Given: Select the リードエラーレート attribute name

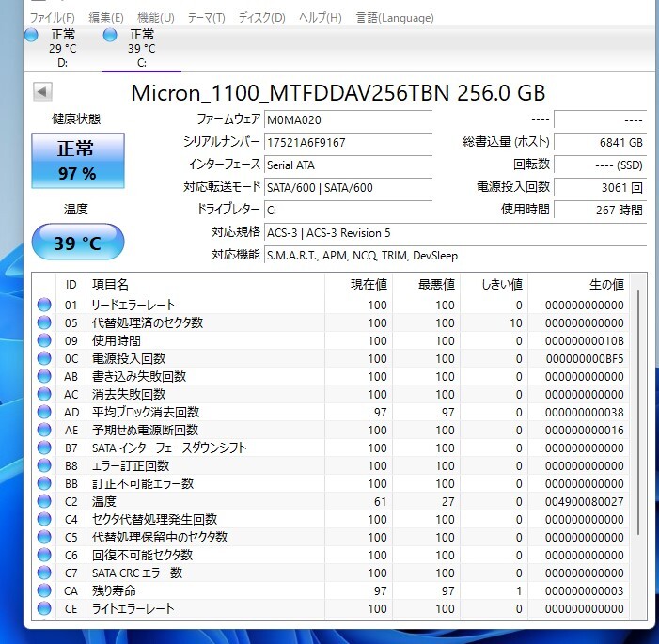Looking at the screenshot, I should click(x=133, y=305).
